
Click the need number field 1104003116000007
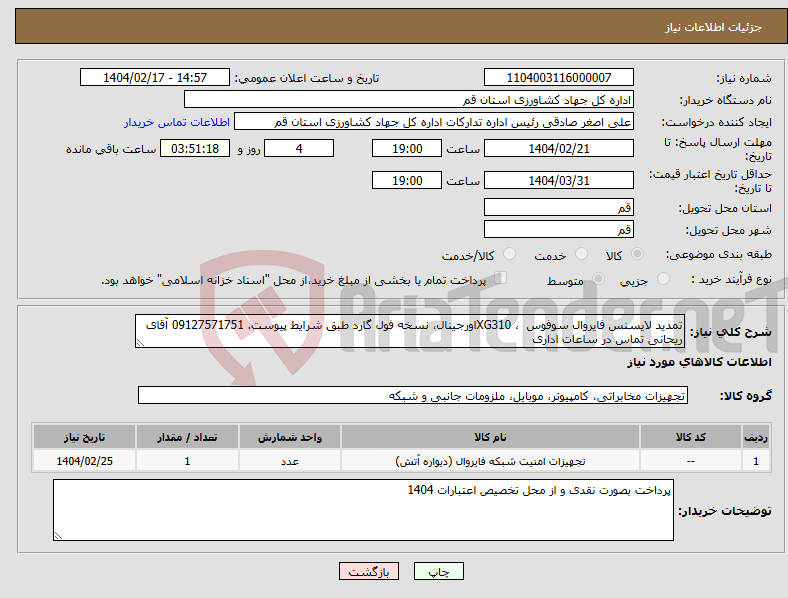(x=558, y=77)
